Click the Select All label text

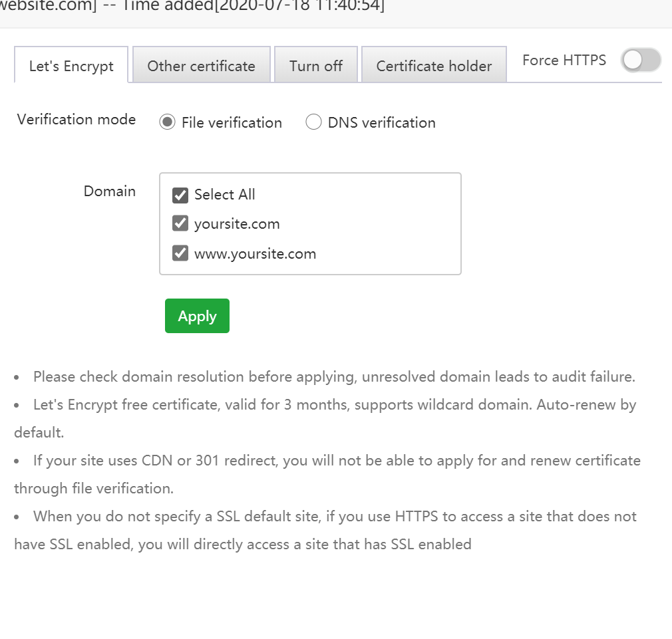pyautogui.click(x=224, y=195)
